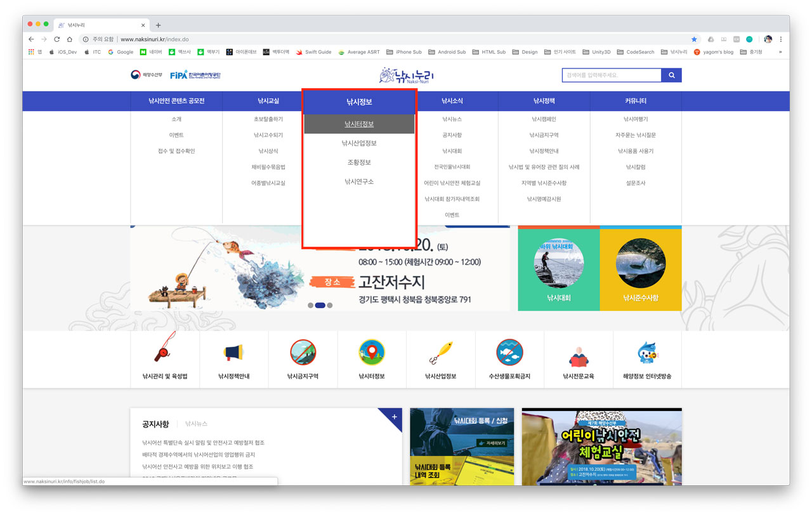Click the 해양정보 인터넷방송 mascot icon
812x515 pixels.
647,352
